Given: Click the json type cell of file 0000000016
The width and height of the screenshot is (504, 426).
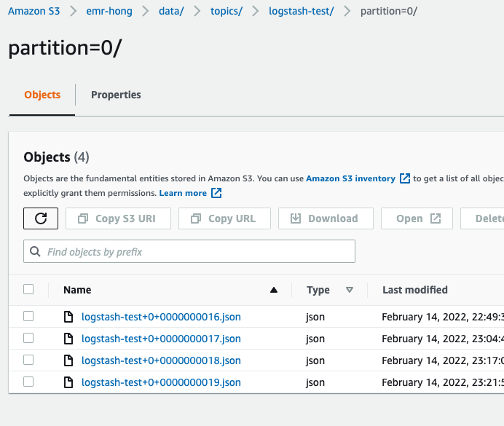Looking at the screenshot, I should pyautogui.click(x=315, y=317).
